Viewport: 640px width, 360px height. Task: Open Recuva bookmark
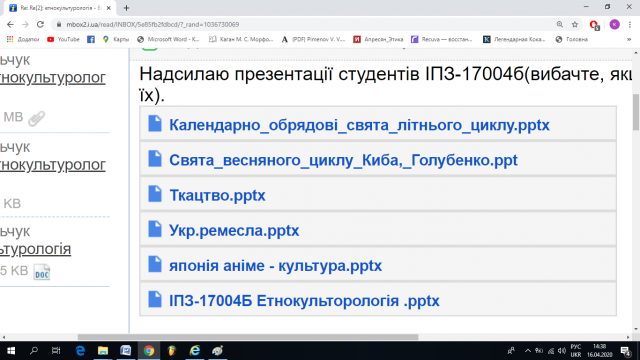pyautogui.click(x=442, y=39)
